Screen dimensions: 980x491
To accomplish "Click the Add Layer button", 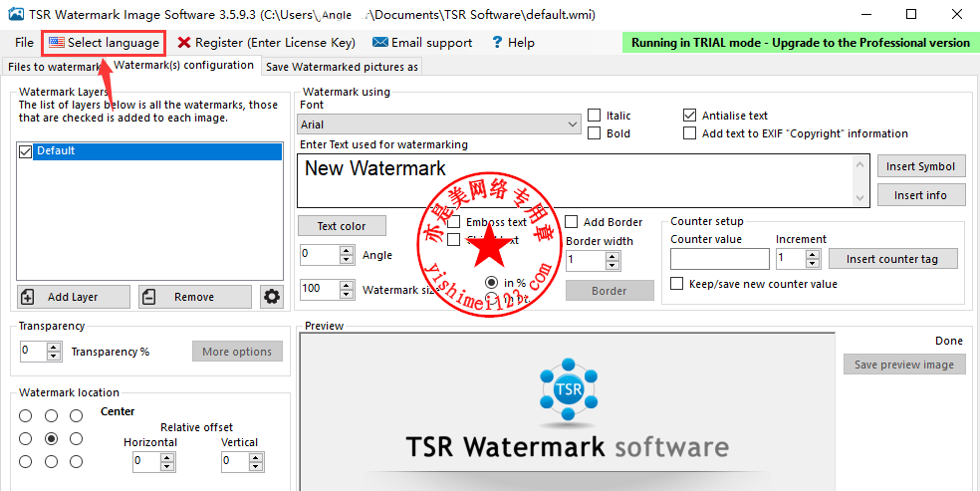I will point(74,297).
